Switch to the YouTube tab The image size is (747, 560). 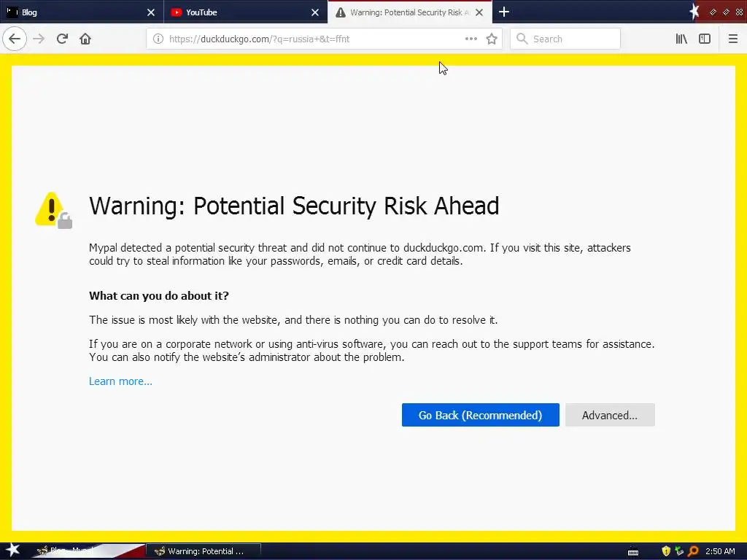tap(246, 12)
